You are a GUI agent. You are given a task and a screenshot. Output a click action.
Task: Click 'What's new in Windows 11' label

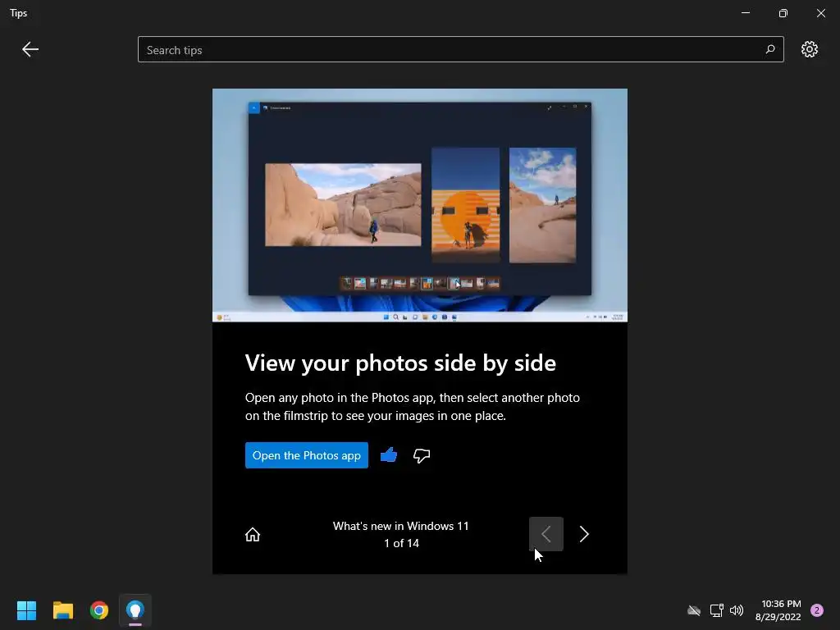(400, 526)
